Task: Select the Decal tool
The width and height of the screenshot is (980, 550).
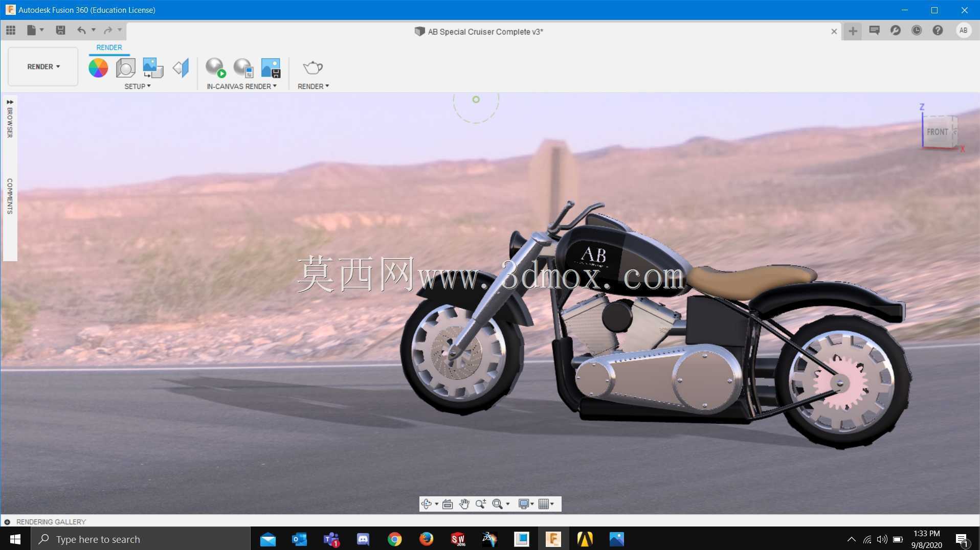Action: 153,67
